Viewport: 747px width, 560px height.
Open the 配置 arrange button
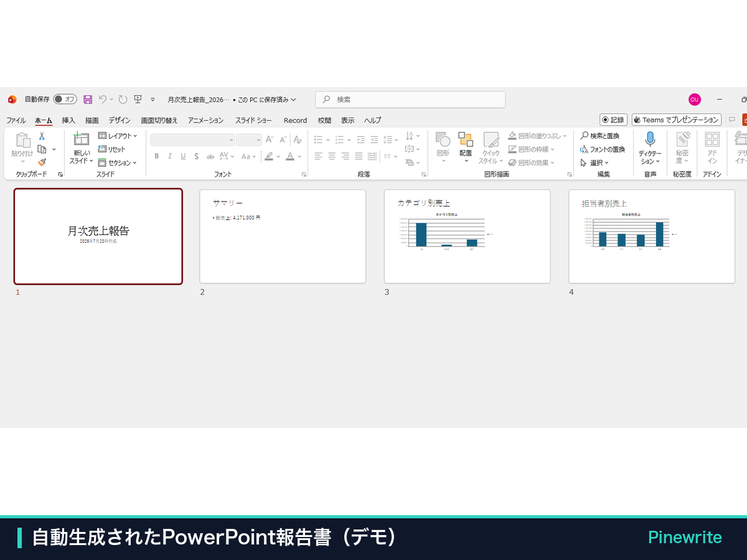(x=466, y=147)
